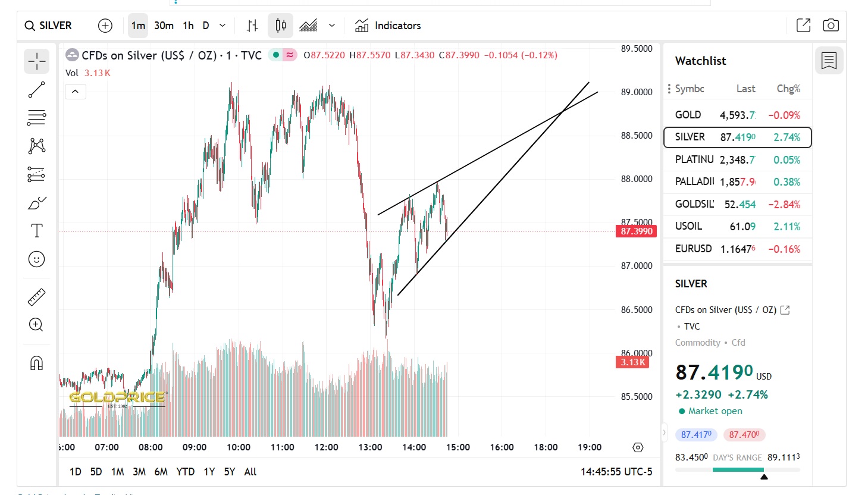868x495 pixels.
Task: Collapse the right sidebar with arrow
Action: [664, 433]
